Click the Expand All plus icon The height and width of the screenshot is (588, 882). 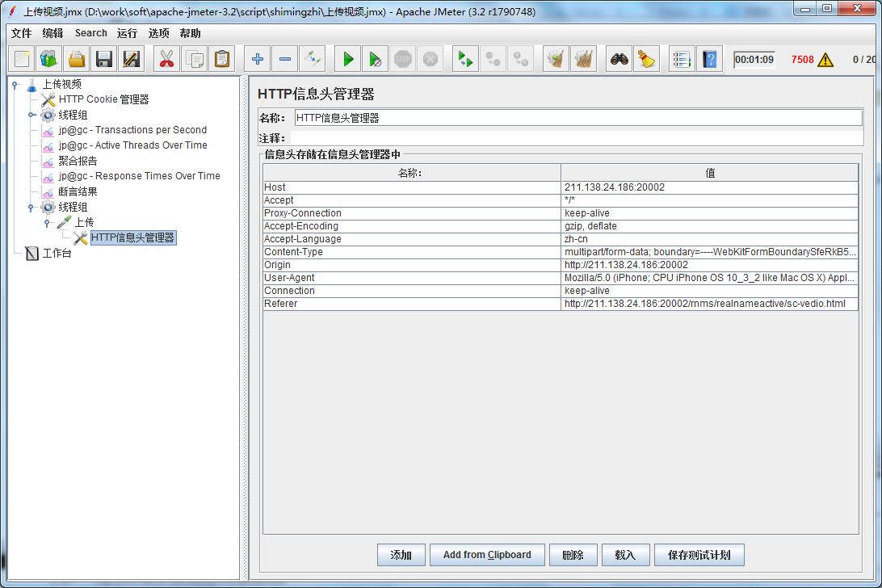pos(258,59)
